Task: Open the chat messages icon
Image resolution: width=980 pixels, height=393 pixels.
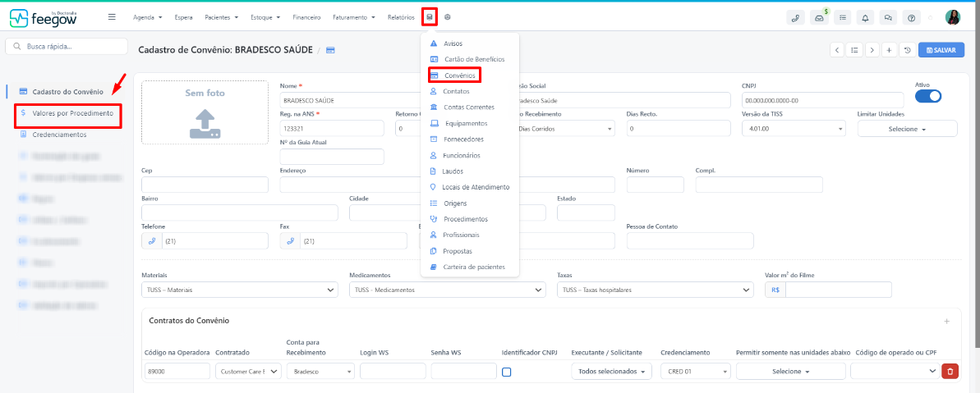Action: (x=888, y=18)
